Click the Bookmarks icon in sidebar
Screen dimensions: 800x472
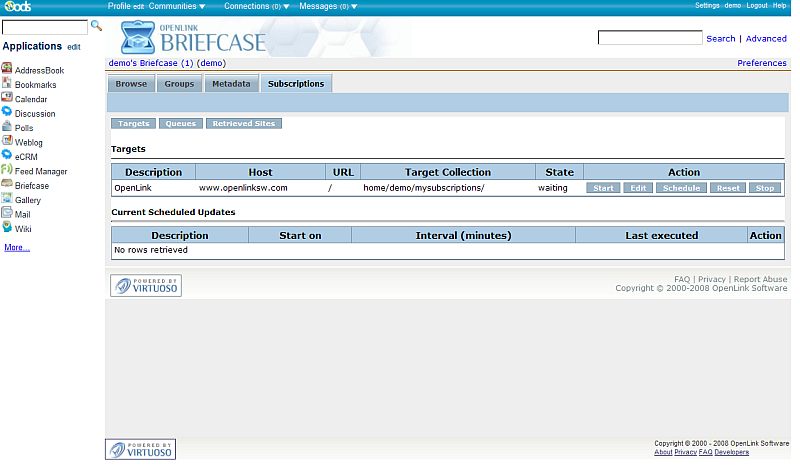[7, 85]
